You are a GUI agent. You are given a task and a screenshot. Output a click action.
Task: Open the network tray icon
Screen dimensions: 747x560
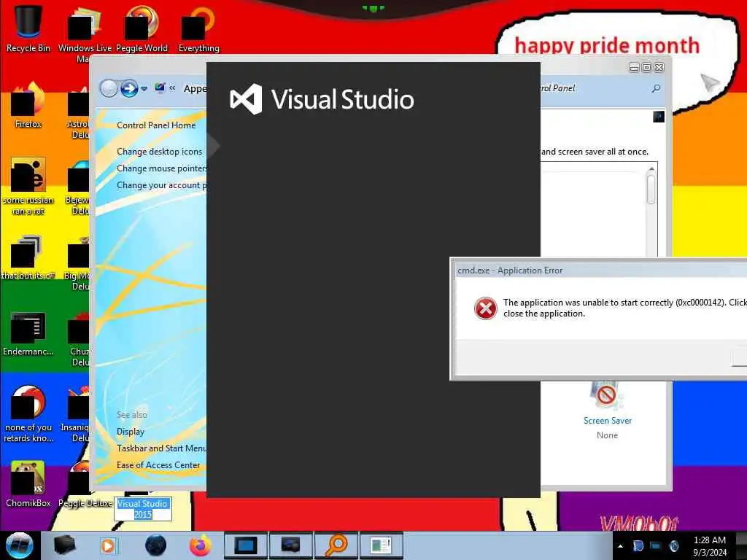pos(656,545)
